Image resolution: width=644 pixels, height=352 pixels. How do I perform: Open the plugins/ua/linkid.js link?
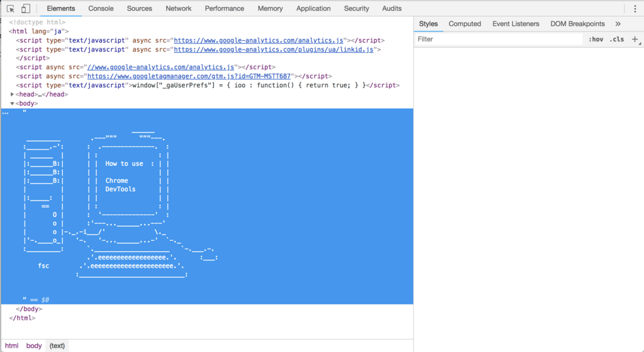274,49
